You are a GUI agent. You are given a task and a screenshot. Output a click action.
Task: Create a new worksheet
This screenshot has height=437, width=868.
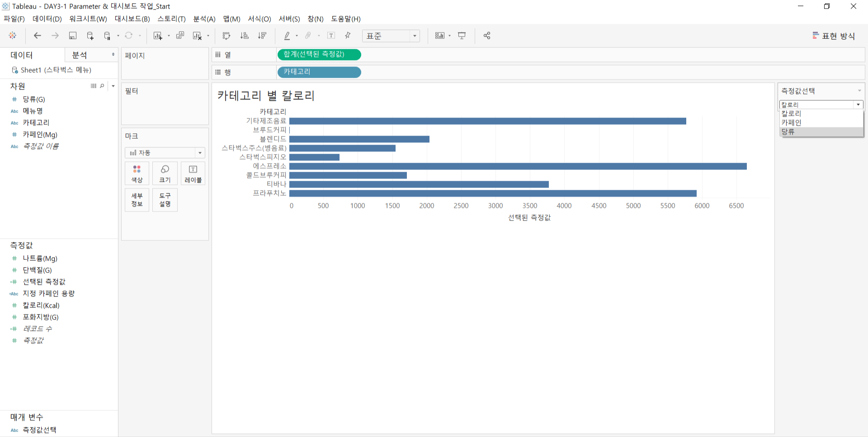(158, 36)
